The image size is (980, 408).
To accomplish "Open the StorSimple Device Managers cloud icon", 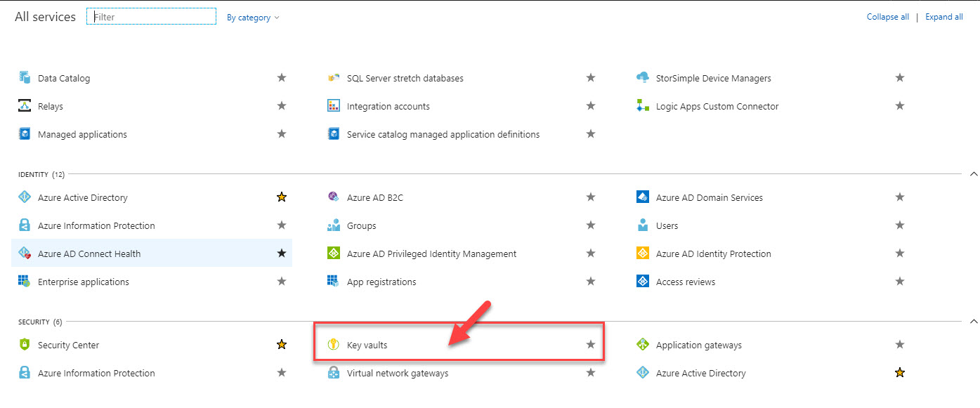I will click(x=643, y=78).
